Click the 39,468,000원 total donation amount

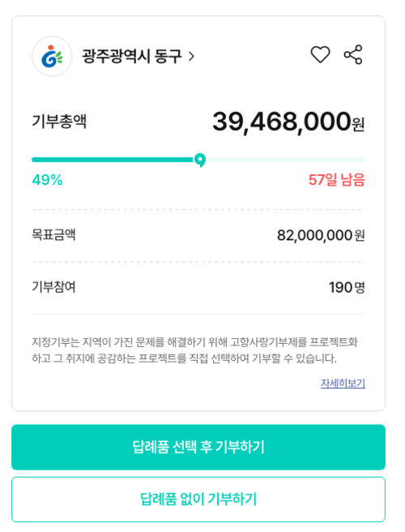pyautogui.click(x=288, y=122)
